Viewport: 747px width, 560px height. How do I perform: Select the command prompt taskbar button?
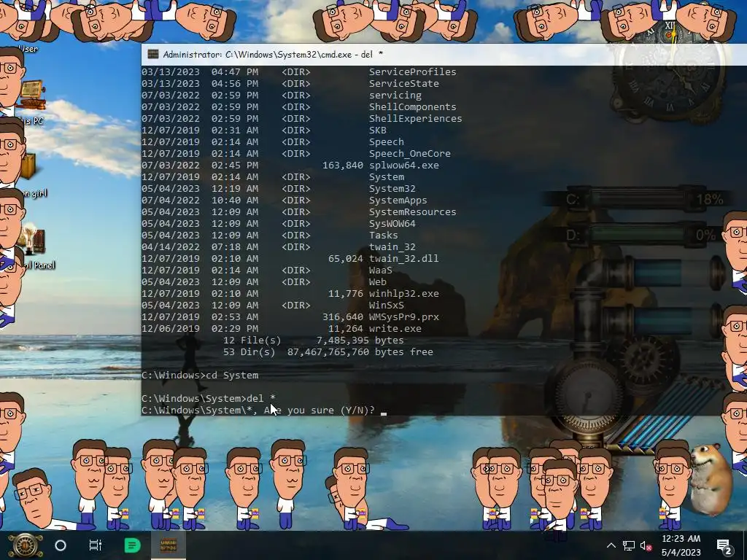[169, 545]
